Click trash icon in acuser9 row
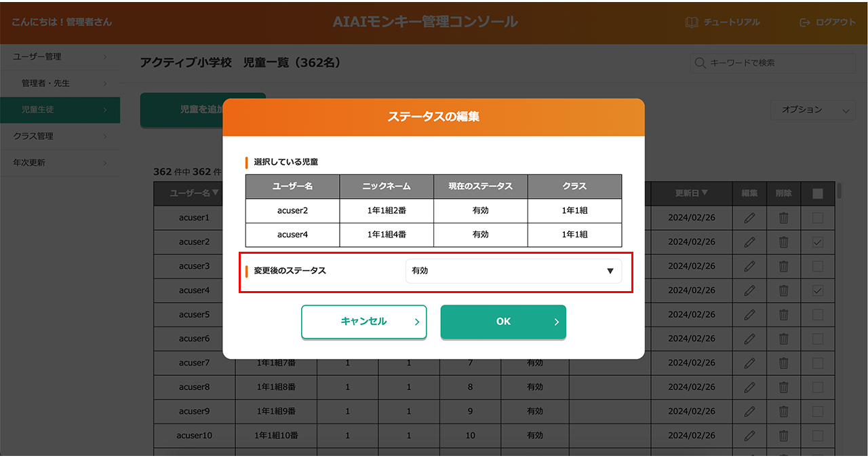The image size is (868, 458). (x=783, y=411)
